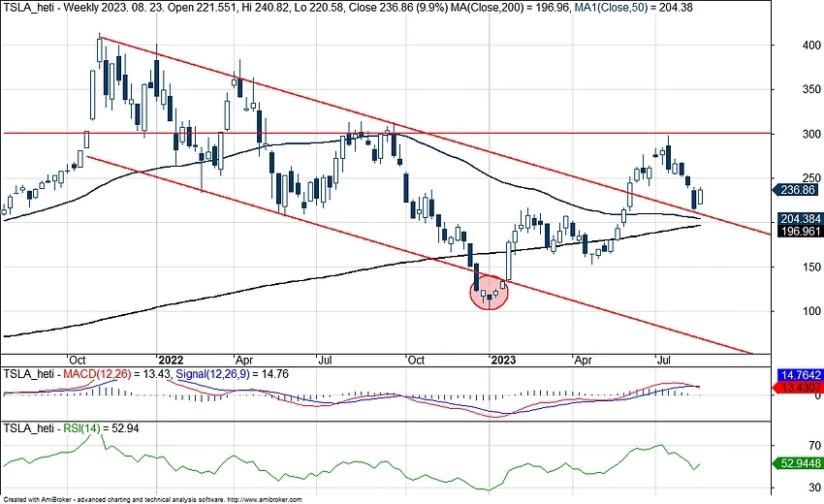Click the 52.9448 RSI value tag

(x=799, y=463)
